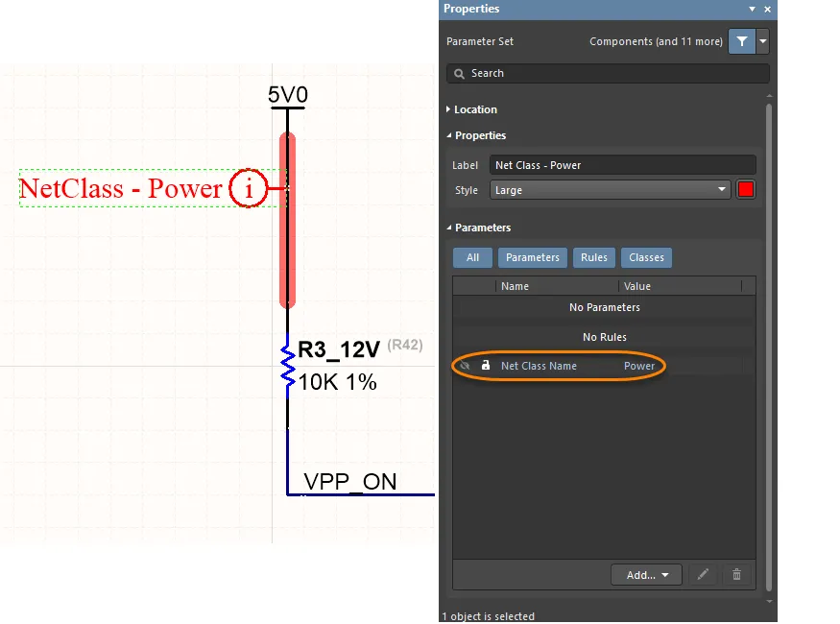Click the No Parameters text
Image resolution: width=840 pixels, height=624 pixels.
[605, 307]
